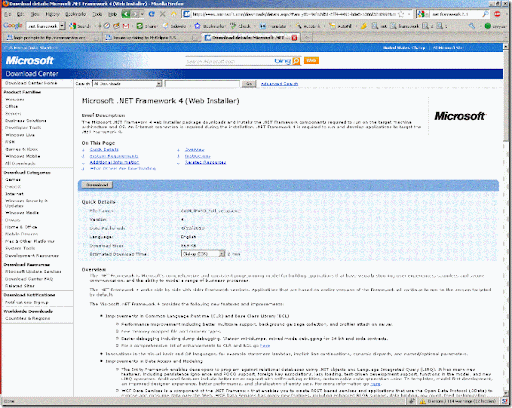Click the Bing search magnifier button
Screen dimensions: 512x408
pos(296,61)
